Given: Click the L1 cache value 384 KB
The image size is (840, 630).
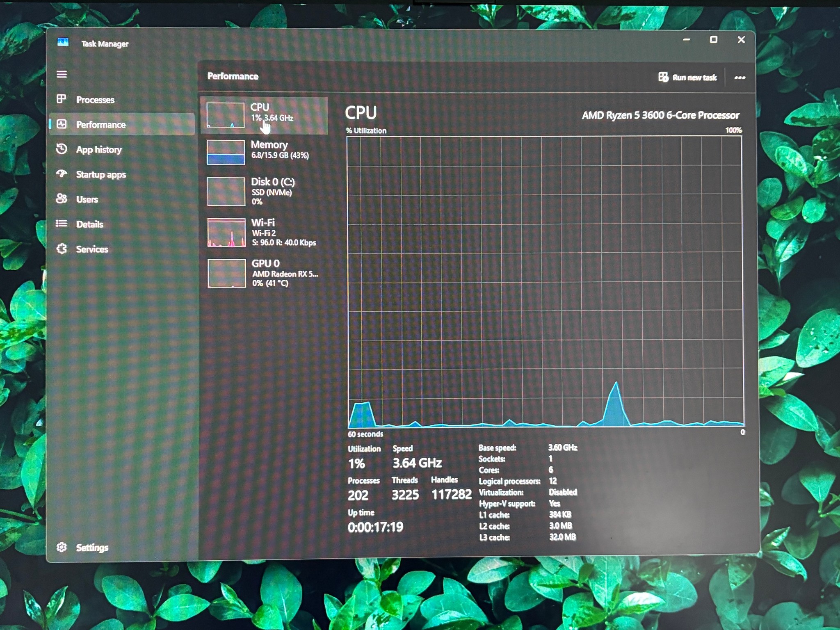Looking at the screenshot, I should 560,514.
